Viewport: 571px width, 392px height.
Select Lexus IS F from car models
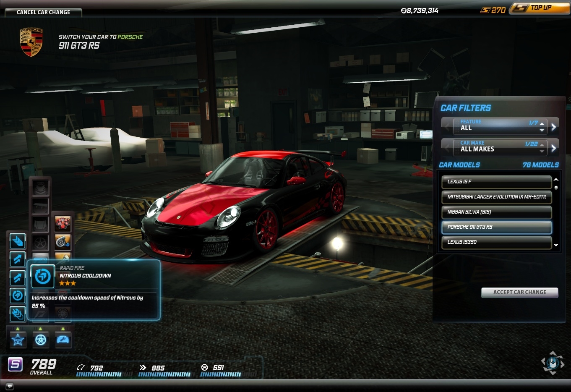tap(496, 182)
